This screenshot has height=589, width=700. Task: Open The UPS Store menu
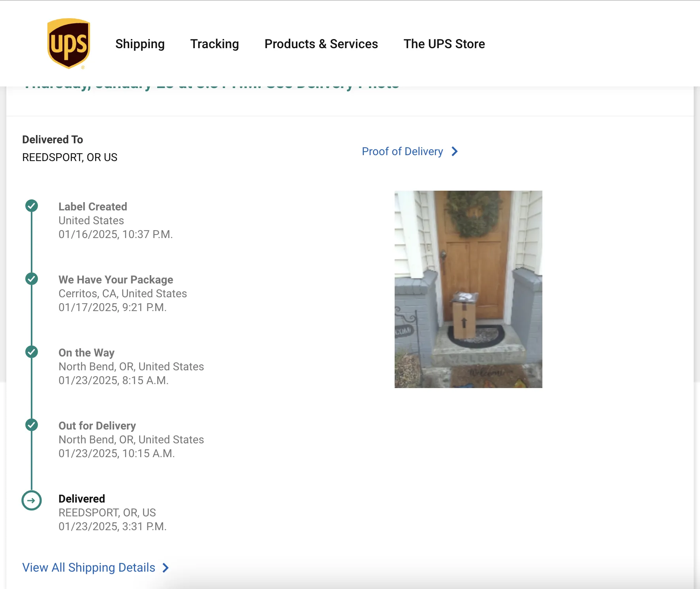click(444, 44)
